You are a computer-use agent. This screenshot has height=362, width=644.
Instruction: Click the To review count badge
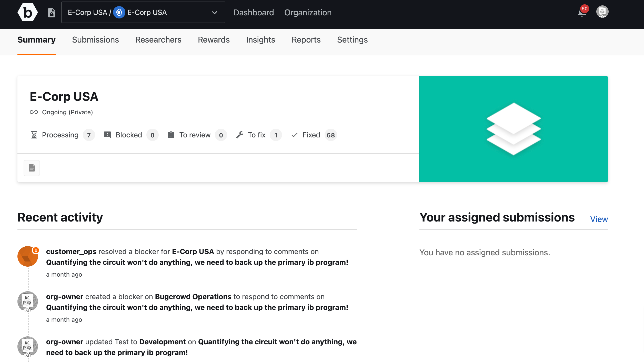[221, 135]
